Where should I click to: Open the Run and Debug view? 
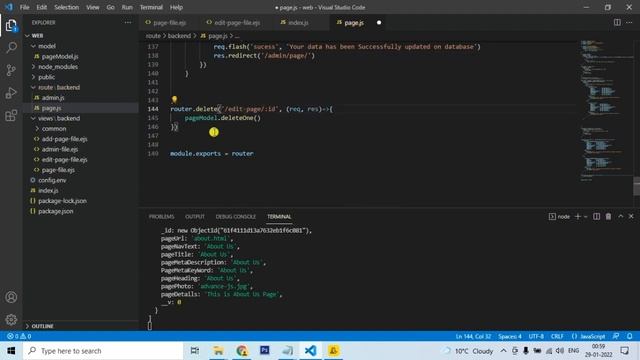point(11,93)
